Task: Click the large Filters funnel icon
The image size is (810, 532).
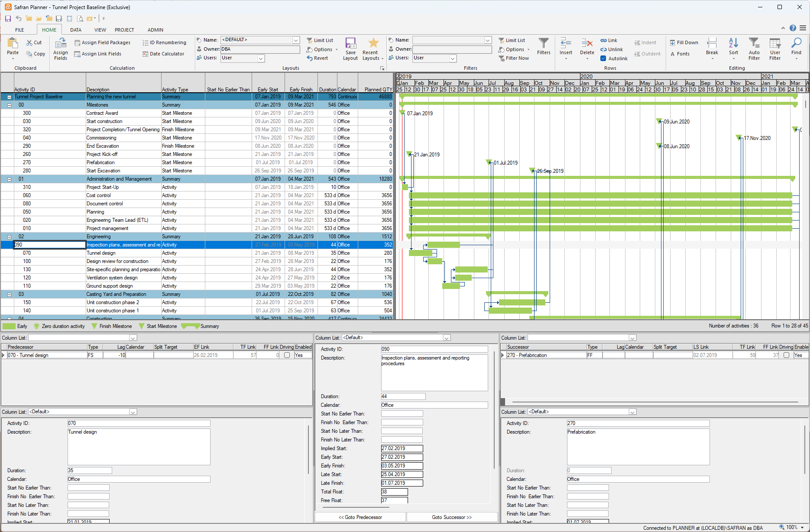Action: click(544, 43)
